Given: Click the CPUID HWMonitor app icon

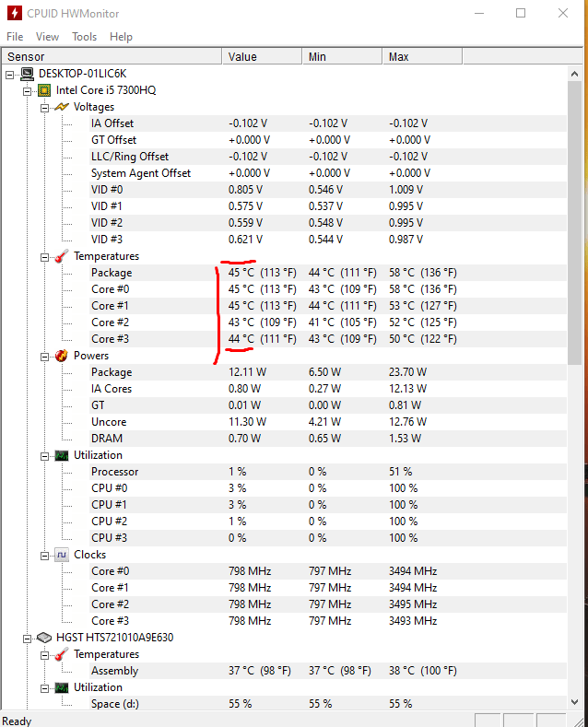Looking at the screenshot, I should [x=14, y=13].
